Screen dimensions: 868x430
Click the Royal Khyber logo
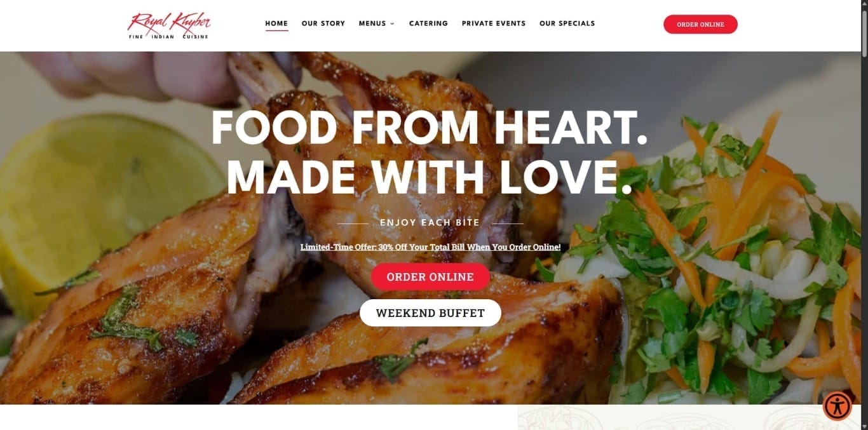pyautogui.click(x=168, y=25)
